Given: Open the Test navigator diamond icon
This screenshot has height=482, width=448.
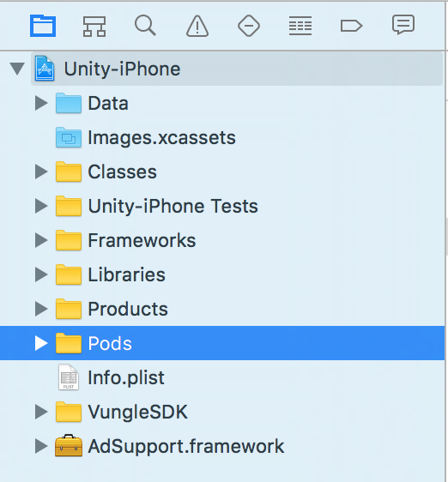Looking at the screenshot, I should (249, 26).
